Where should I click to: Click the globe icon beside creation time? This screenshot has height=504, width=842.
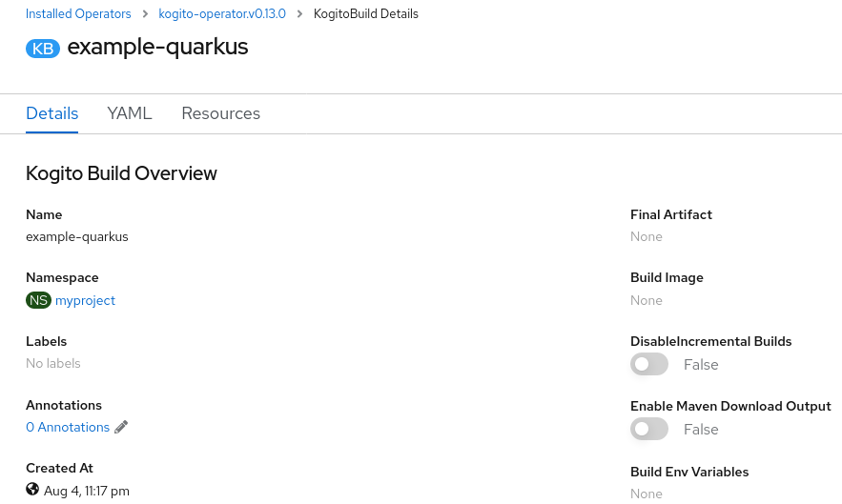click(x=32, y=489)
